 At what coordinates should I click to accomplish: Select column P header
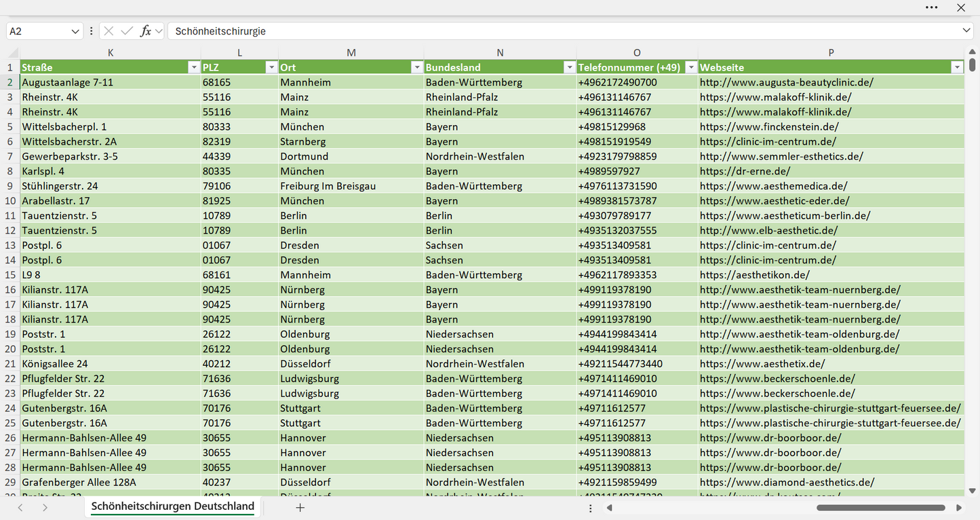(x=831, y=52)
